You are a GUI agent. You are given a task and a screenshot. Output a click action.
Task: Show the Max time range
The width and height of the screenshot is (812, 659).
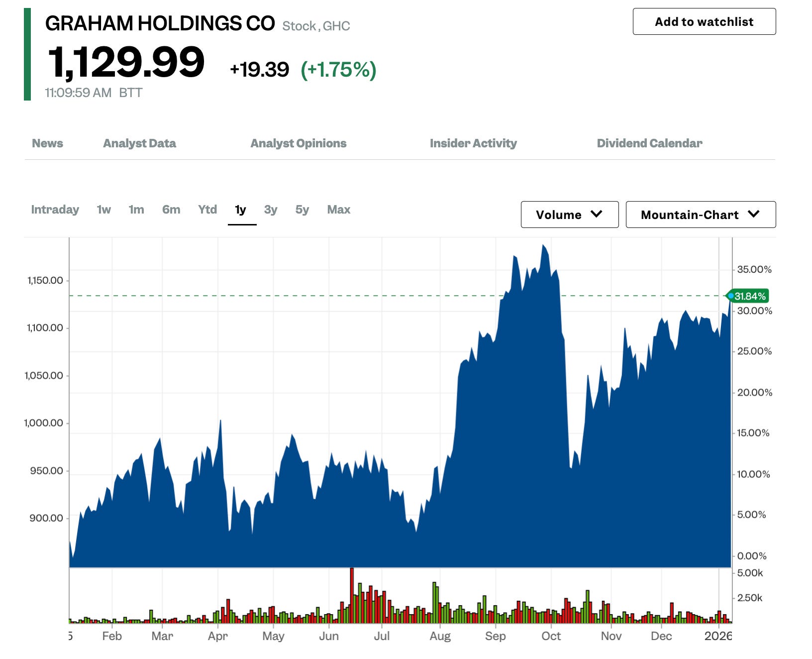tap(338, 210)
